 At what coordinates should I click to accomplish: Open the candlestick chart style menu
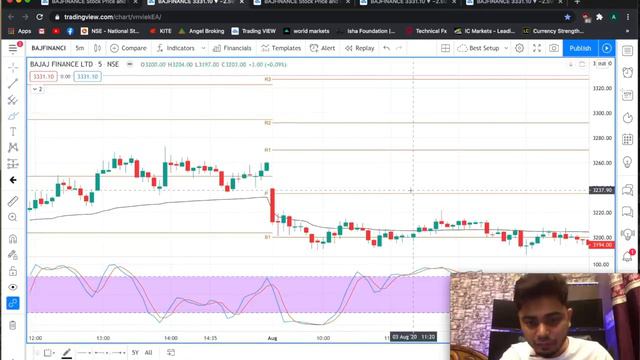(x=97, y=48)
